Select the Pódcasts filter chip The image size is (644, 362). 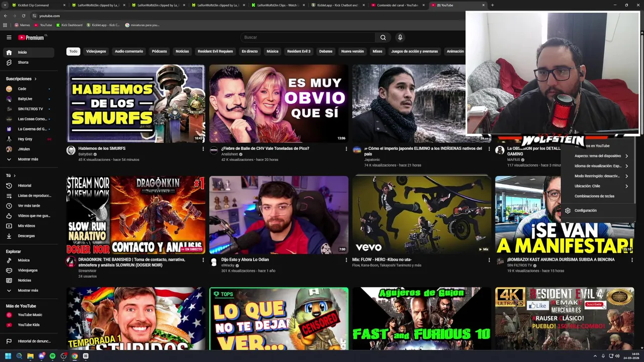coord(159,51)
